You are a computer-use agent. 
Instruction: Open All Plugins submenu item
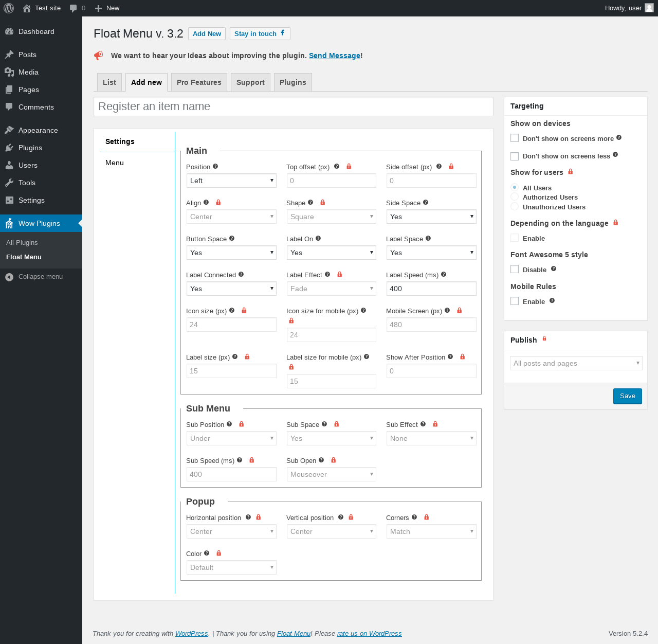pyautogui.click(x=22, y=242)
